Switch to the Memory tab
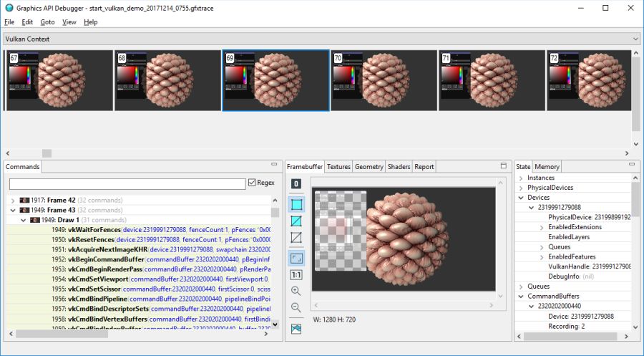 [x=547, y=166]
